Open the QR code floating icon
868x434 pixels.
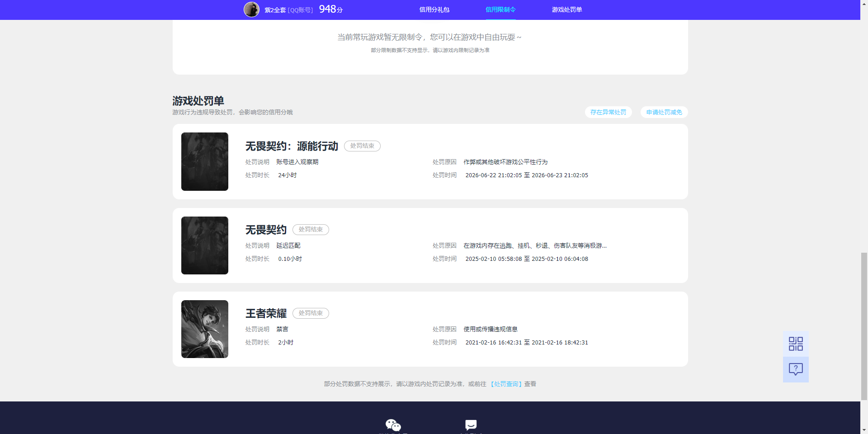click(x=796, y=344)
